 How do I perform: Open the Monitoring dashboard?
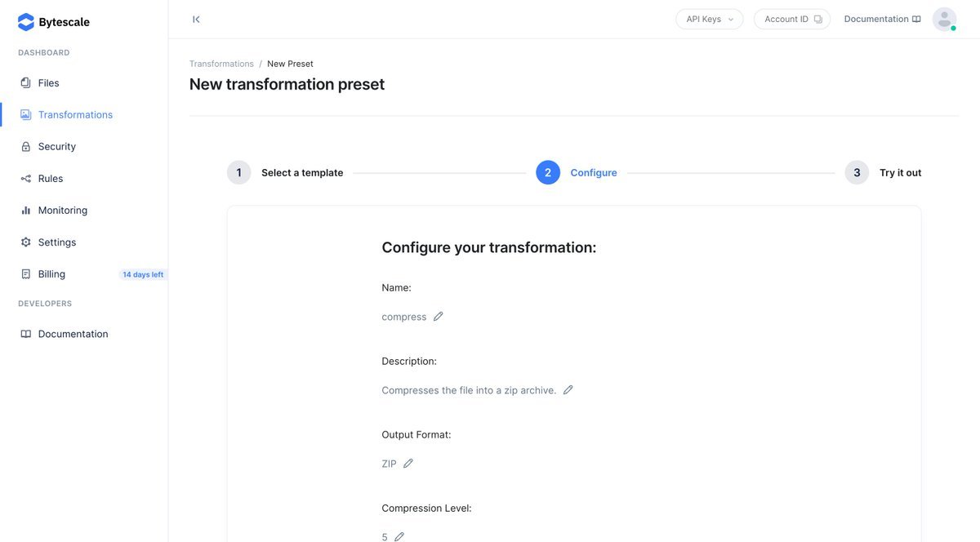click(x=62, y=211)
